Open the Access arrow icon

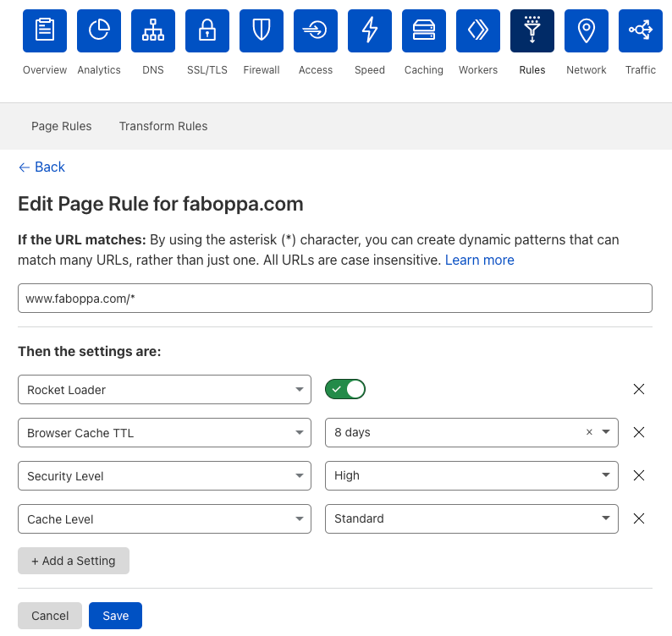pos(316,30)
